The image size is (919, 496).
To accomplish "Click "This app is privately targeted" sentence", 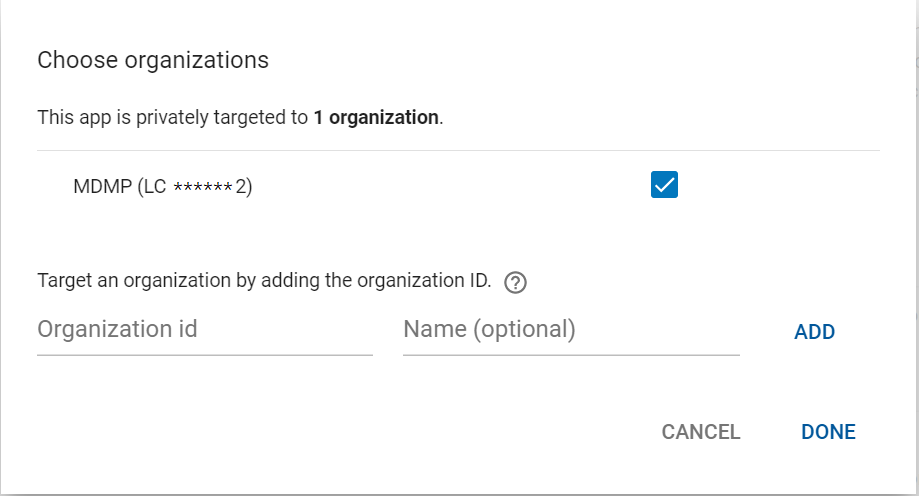I will click(172, 117).
